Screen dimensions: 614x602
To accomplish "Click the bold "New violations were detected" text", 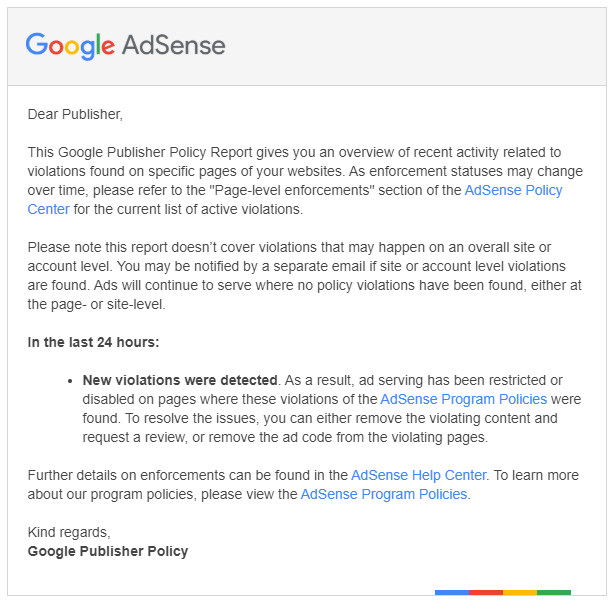I will pyautogui.click(x=180, y=380).
